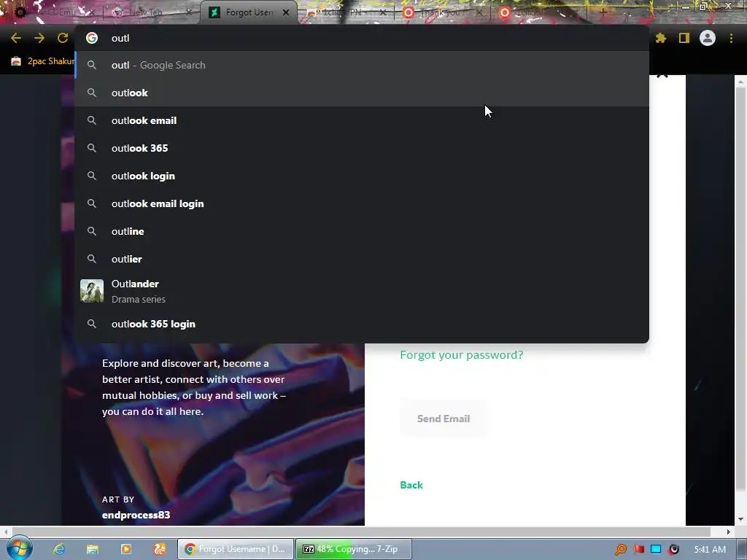This screenshot has width=747, height=560.
Task: Open artist endprocess83 profile link
Action: [x=136, y=515]
